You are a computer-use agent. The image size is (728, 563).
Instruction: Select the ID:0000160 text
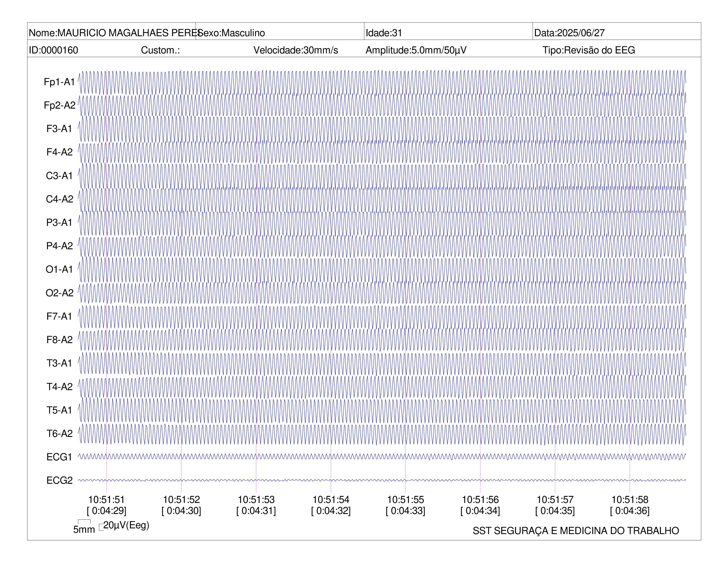pos(53,50)
